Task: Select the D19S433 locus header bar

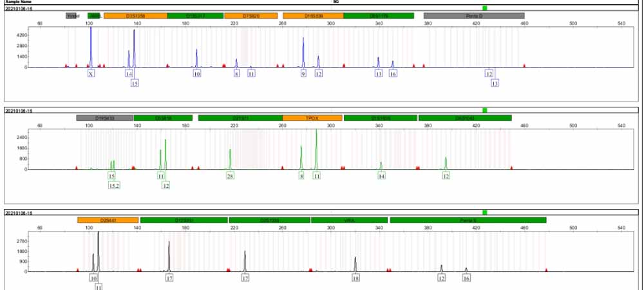Action: point(104,118)
